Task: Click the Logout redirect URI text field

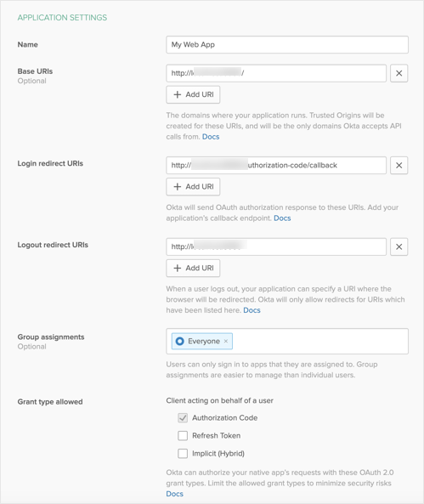Action: [276, 246]
